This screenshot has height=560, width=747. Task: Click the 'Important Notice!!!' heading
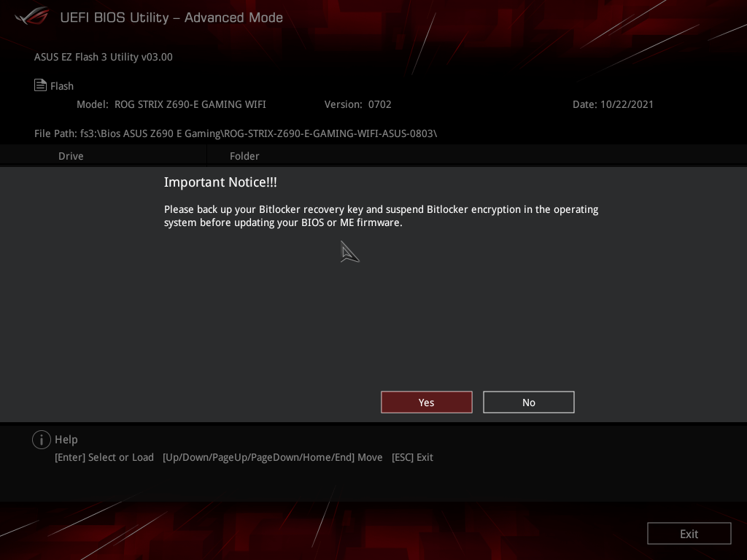coord(220,182)
